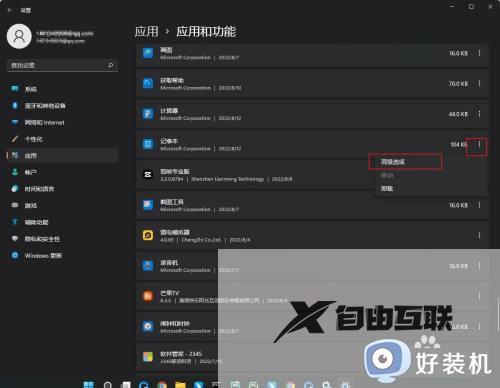
Task: Click the Shenzhen publisher text under 剪映专业版
Action: tap(227, 179)
